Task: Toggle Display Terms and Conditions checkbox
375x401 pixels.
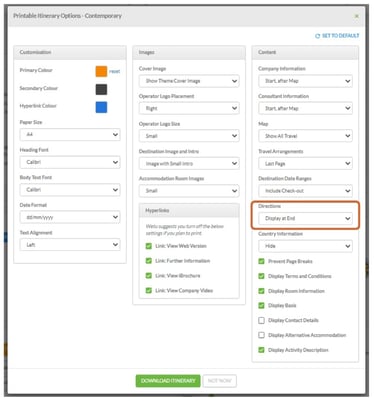Action: pyautogui.click(x=261, y=276)
